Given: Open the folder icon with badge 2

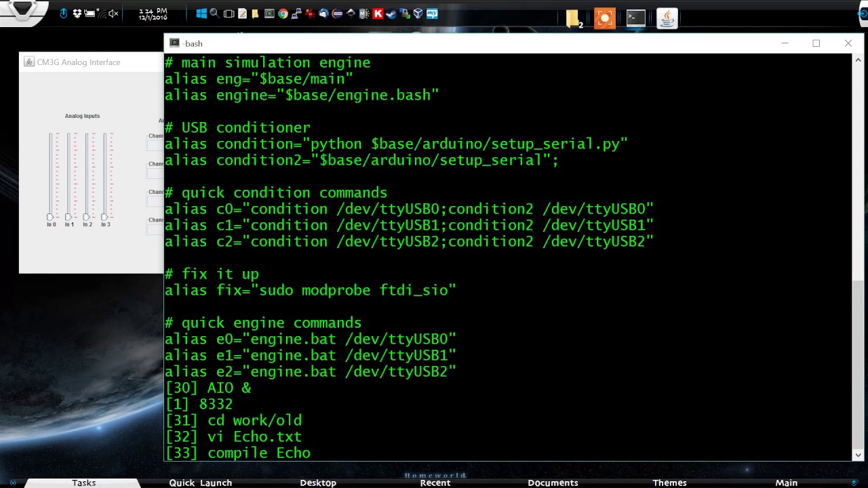Looking at the screenshot, I should click(574, 18).
